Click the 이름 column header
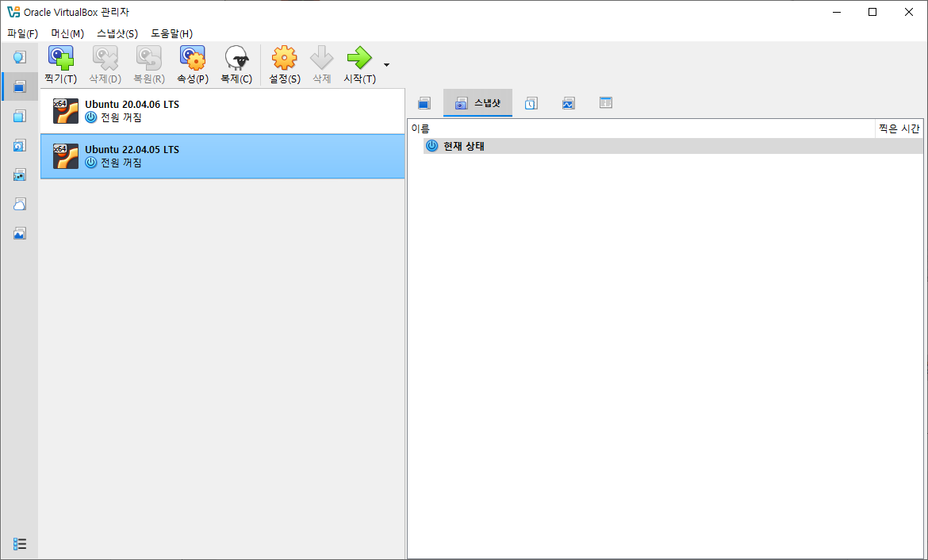928x560 pixels. tap(642, 128)
